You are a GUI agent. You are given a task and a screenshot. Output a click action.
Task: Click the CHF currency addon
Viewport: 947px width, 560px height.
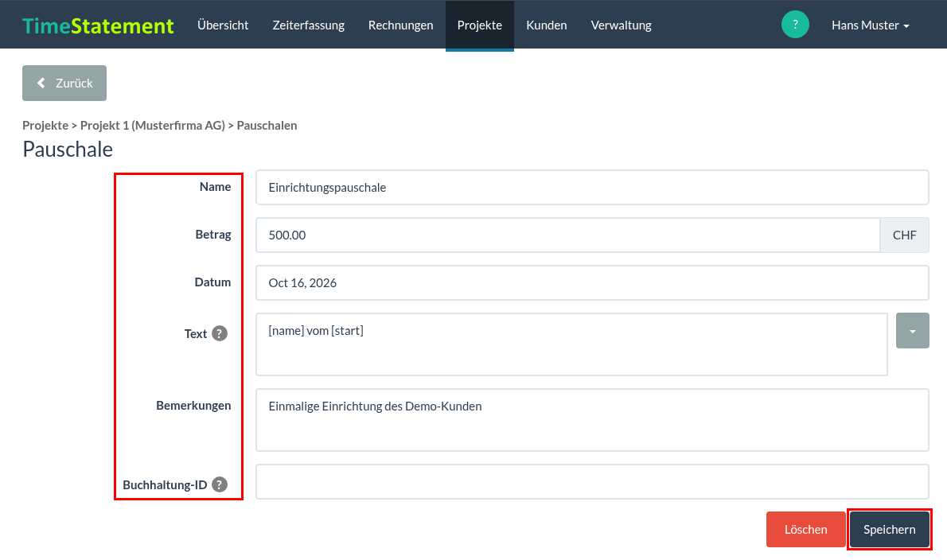click(x=904, y=235)
